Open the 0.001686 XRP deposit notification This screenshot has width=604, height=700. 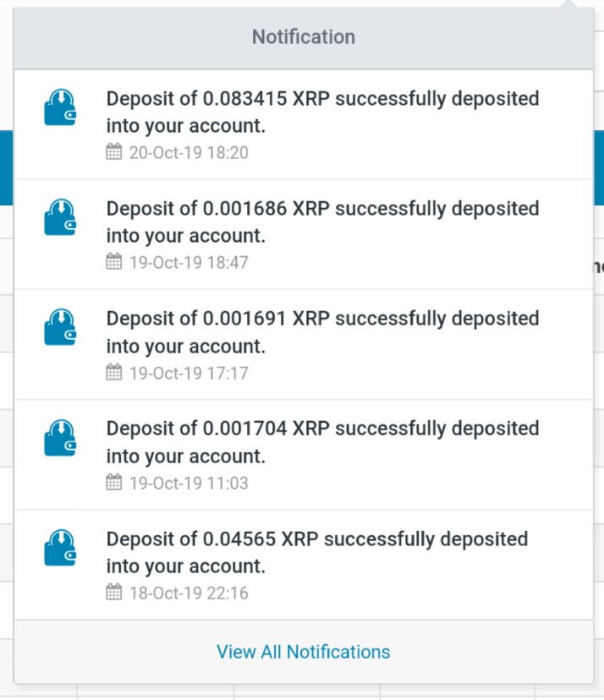pos(304,235)
